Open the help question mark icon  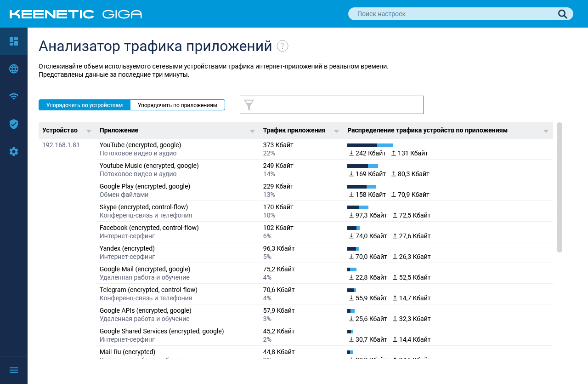(283, 46)
